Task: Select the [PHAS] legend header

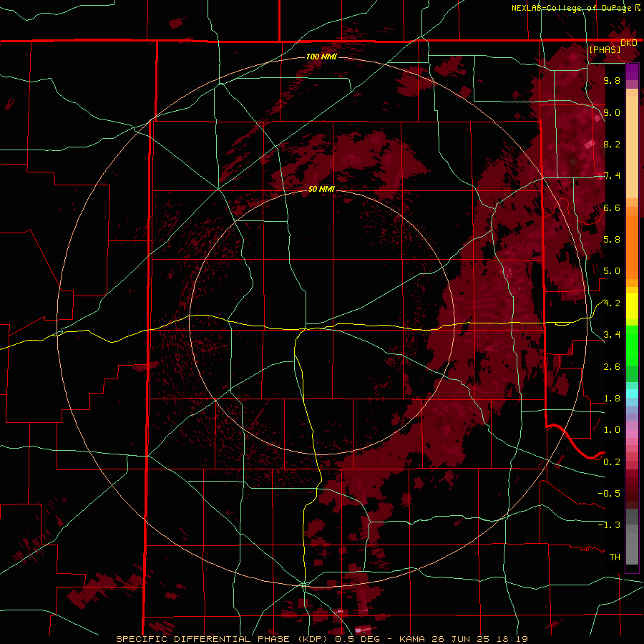Action: [x=605, y=49]
